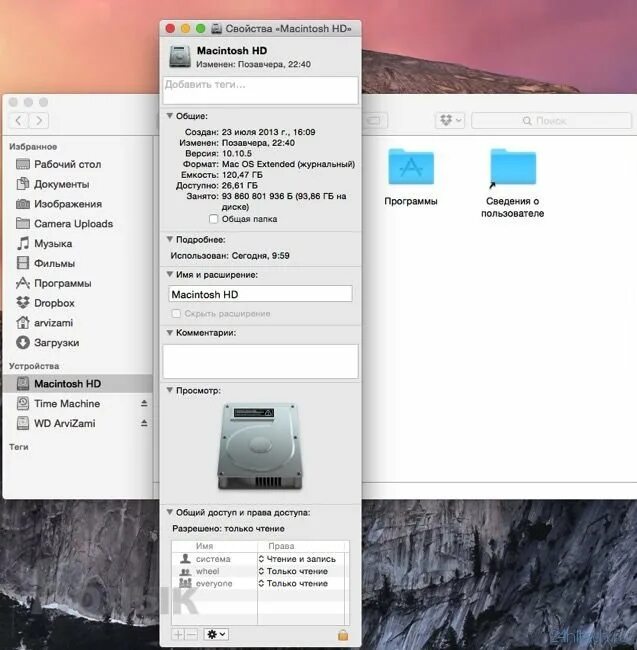The image size is (637, 650).
Task: Click the Добавить теги field
Action: click(x=261, y=90)
